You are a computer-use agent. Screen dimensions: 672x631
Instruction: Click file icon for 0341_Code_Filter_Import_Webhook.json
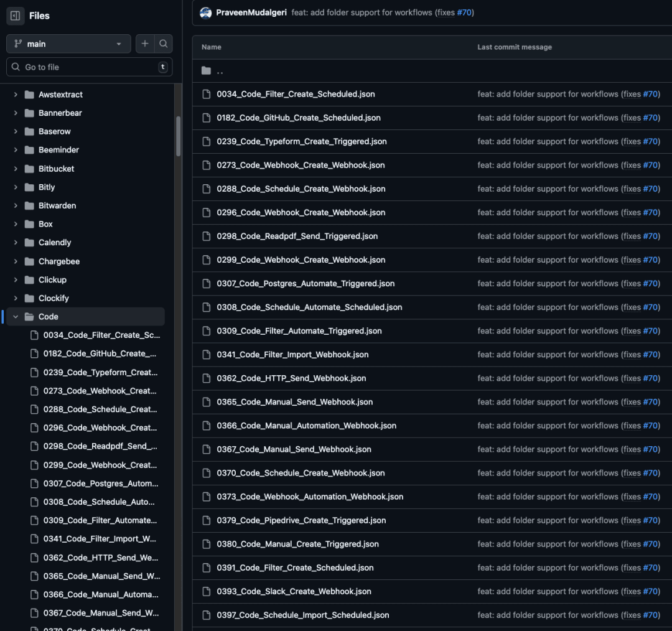pos(206,355)
